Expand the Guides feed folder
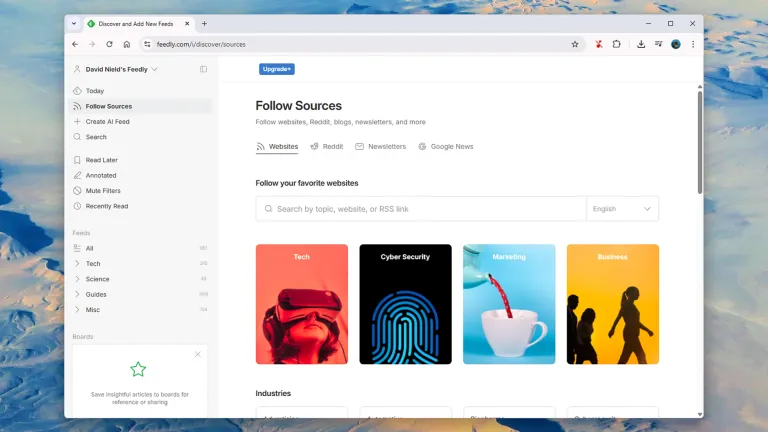Viewport: 768px width, 432px height. (78, 295)
